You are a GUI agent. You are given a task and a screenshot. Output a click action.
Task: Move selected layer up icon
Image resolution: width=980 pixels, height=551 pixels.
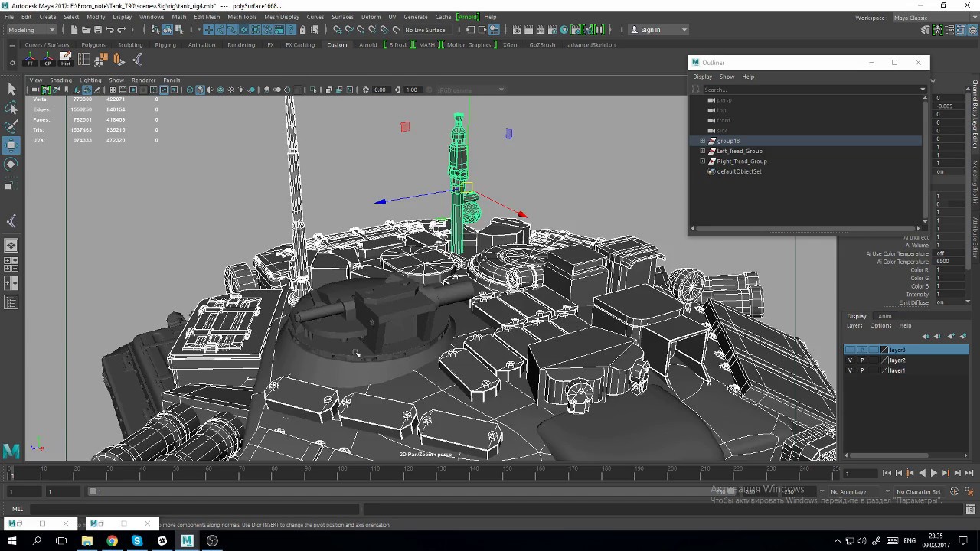click(x=926, y=337)
